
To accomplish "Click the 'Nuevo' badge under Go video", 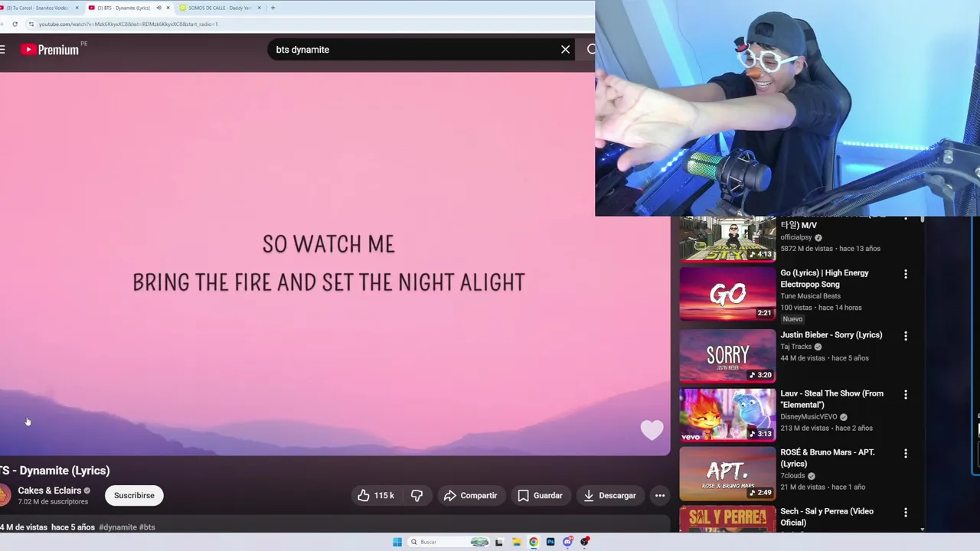I will 792,319.
